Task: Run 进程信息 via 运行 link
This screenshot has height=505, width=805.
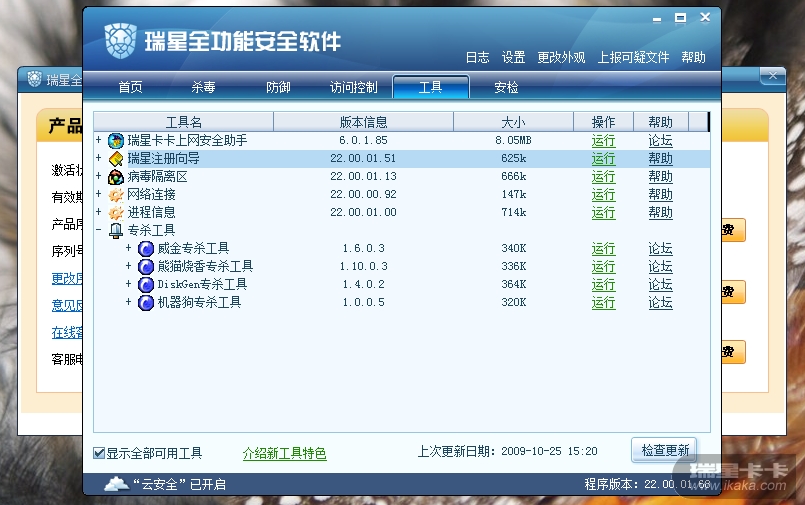Action: pos(603,212)
